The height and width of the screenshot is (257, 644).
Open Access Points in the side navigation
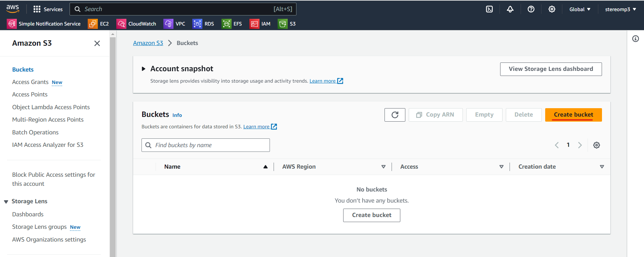(x=30, y=94)
